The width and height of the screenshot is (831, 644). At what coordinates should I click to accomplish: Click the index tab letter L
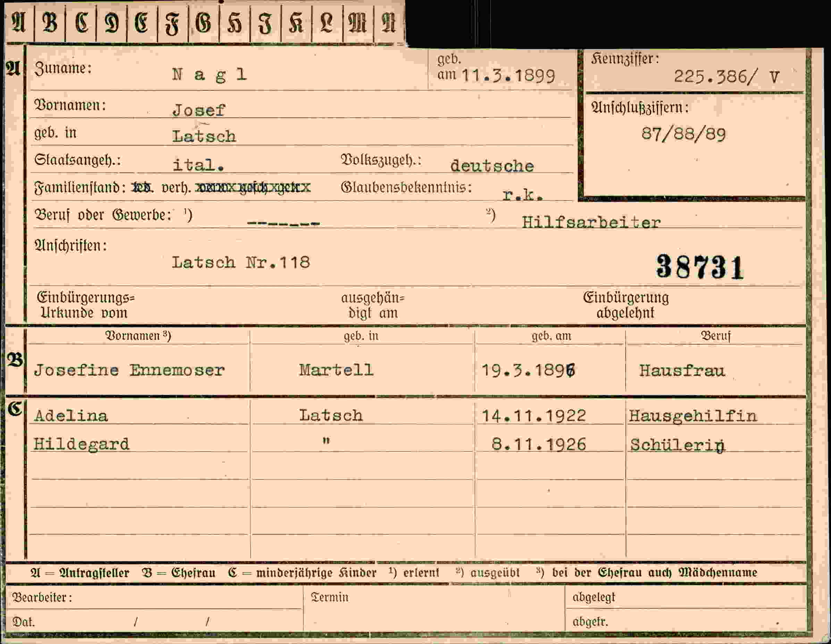(x=326, y=23)
